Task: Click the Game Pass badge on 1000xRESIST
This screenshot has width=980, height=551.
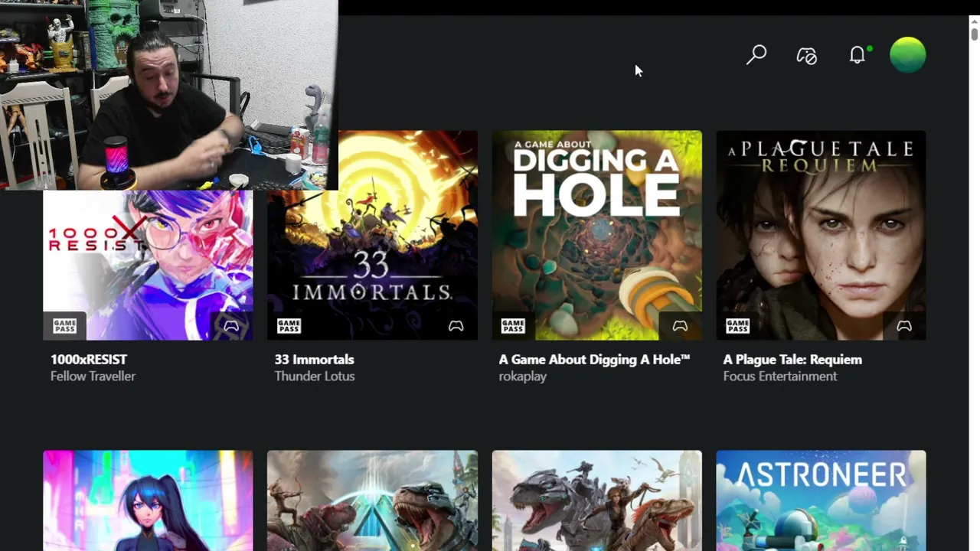Action: point(65,326)
